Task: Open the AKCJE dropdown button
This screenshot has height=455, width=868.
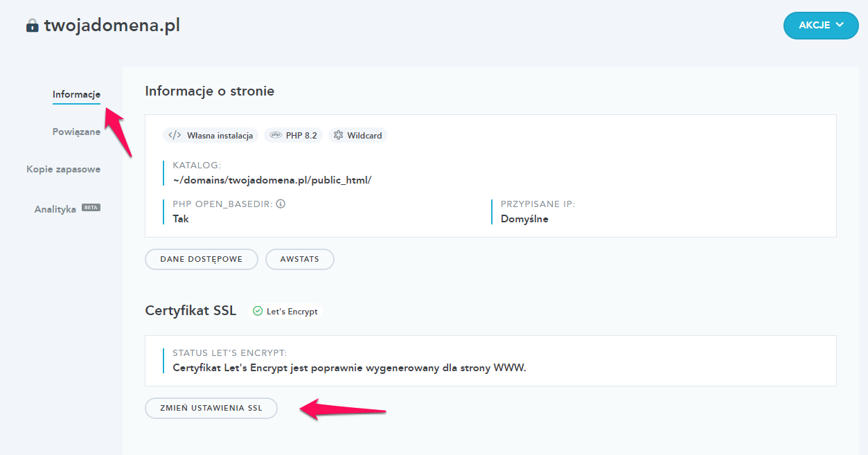Action: 821,26
